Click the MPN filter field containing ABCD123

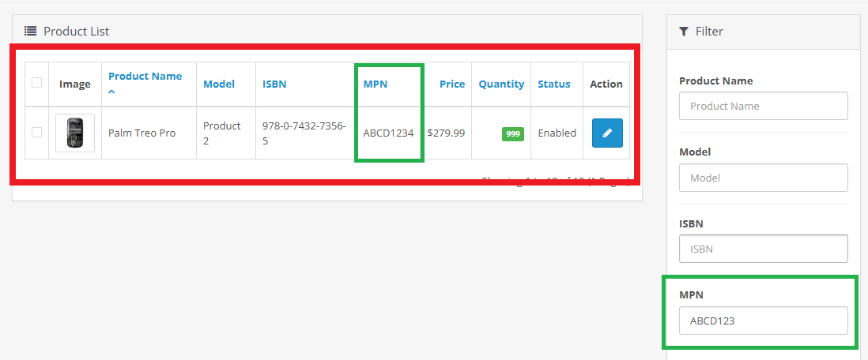pos(763,321)
